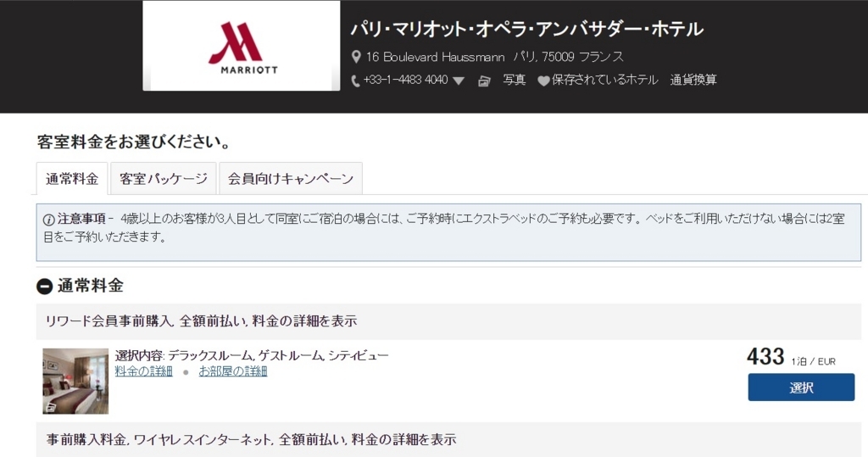Show details for リワード会員事前購入 rate
The height and width of the screenshot is (457, 868).
[201, 320]
